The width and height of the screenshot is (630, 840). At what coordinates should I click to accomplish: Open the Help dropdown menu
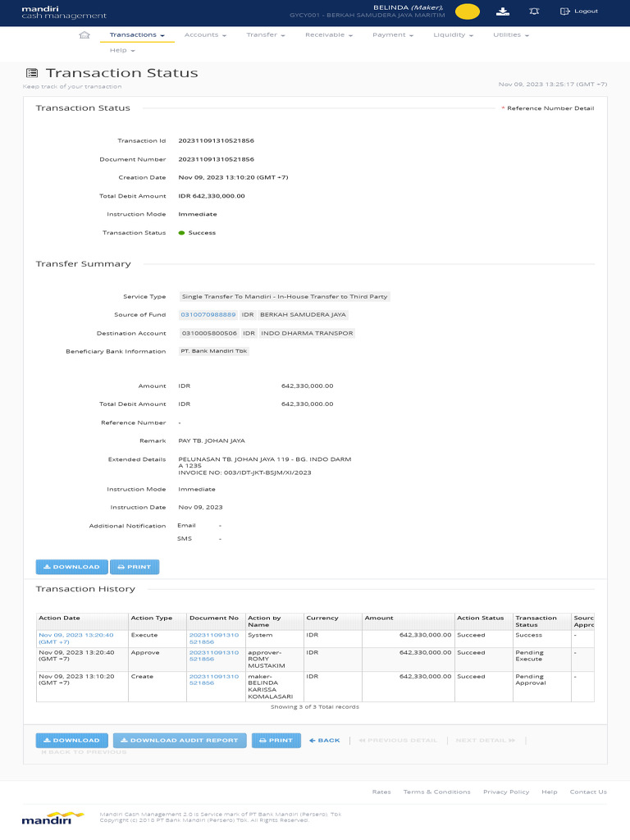122,50
